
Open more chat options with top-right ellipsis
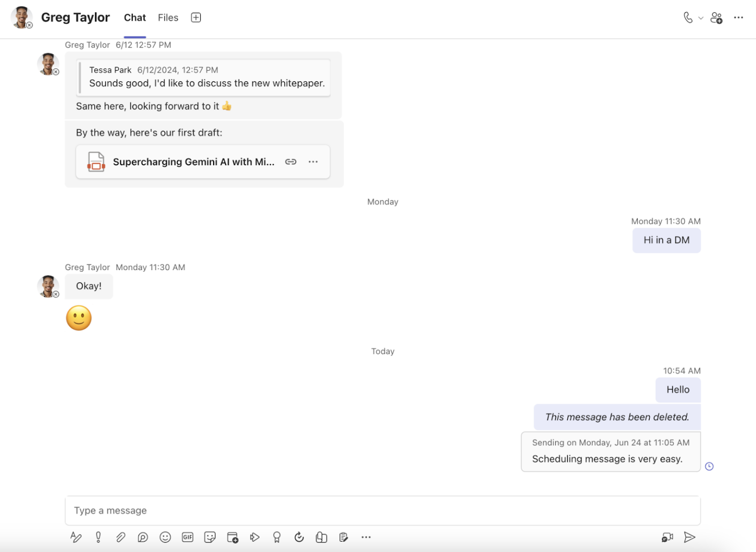[x=739, y=18]
